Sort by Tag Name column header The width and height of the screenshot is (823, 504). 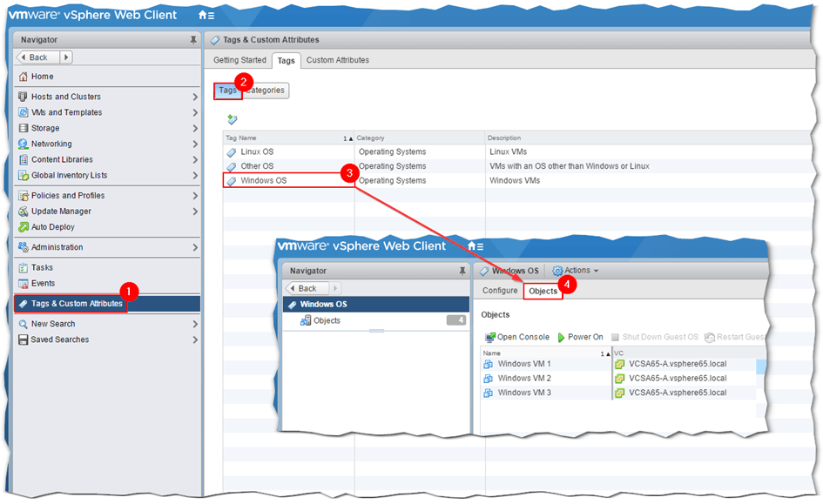tap(288, 138)
